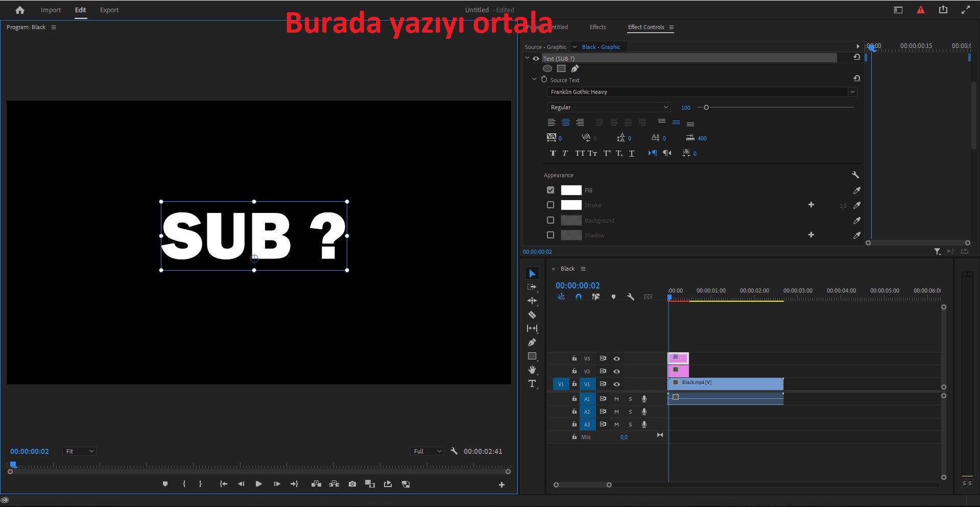The height and width of the screenshot is (507, 980).
Task: Open the timeline wrench settings icon
Action: tap(631, 297)
